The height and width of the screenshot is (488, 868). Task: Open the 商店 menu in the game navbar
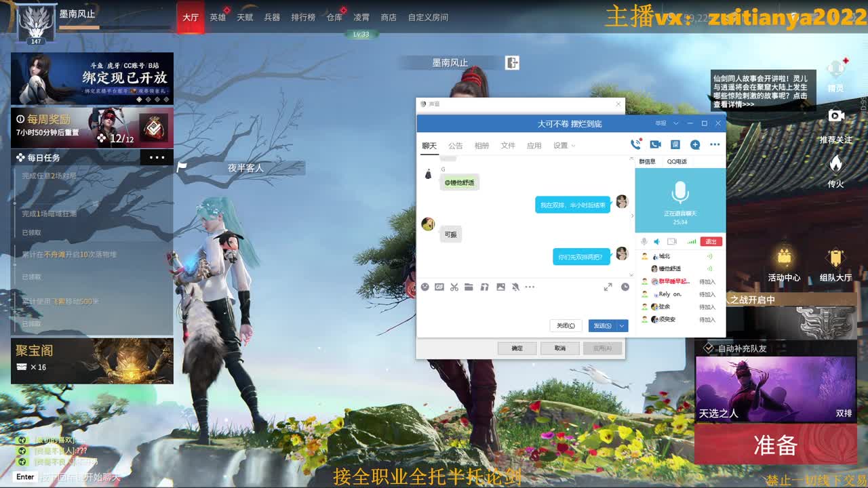388,18
